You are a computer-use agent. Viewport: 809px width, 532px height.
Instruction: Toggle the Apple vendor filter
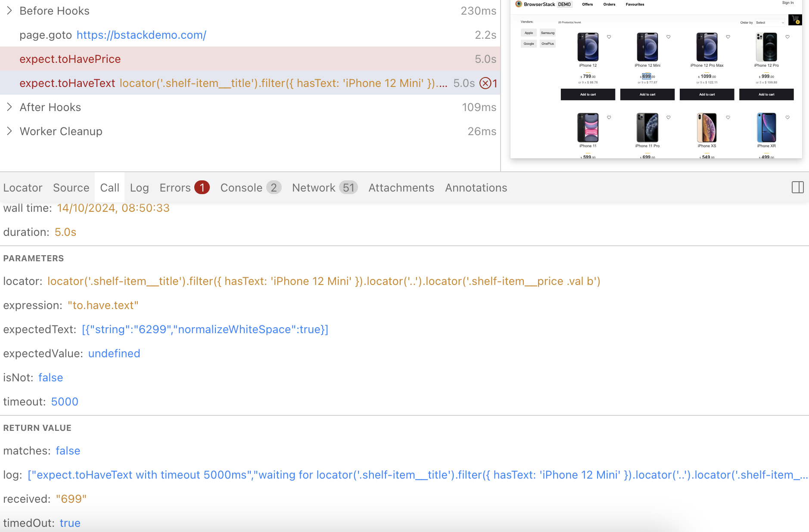529,33
